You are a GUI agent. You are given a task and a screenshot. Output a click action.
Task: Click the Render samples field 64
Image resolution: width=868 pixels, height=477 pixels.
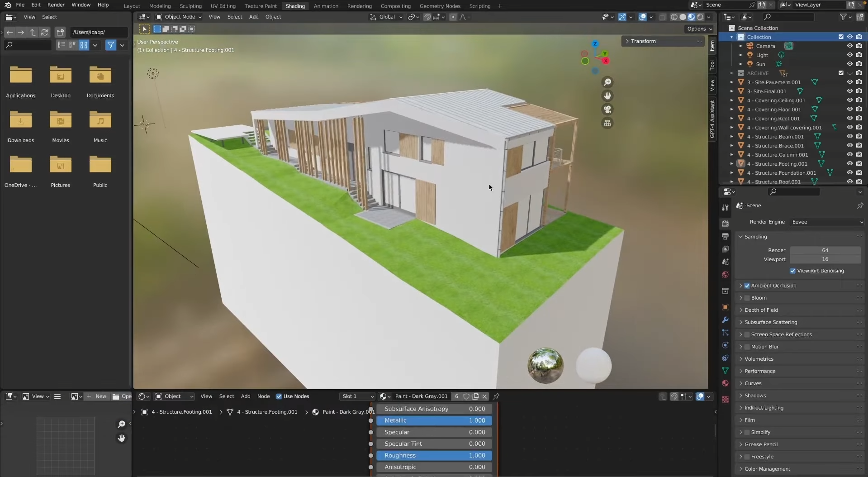click(x=825, y=250)
